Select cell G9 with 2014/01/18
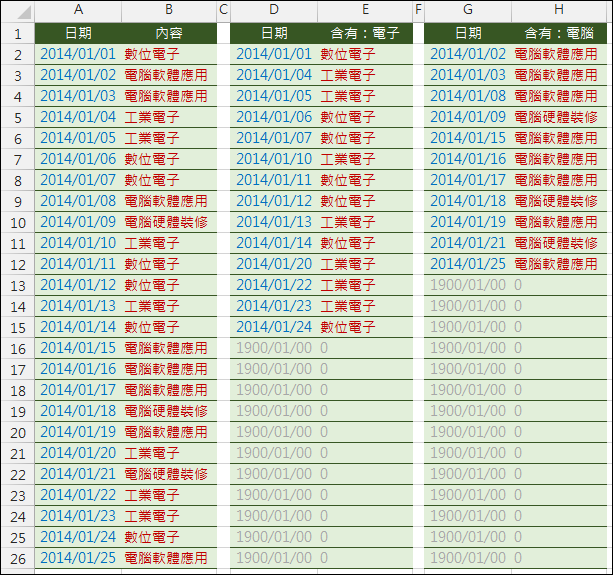Image resolution: width=613 pixels, height=575 pixels. [x=468, y=201]
